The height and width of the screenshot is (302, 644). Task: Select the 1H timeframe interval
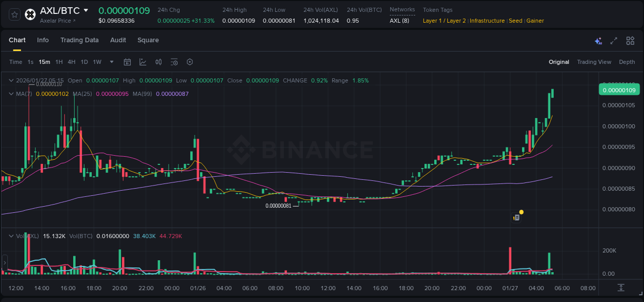[59, 62]
